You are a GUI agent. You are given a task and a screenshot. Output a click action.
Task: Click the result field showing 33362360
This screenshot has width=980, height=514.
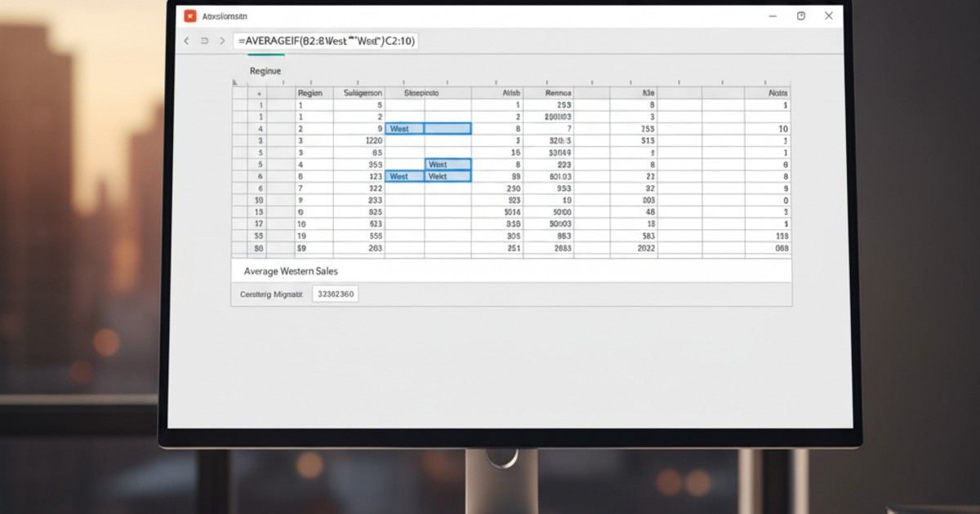point(335,295)
